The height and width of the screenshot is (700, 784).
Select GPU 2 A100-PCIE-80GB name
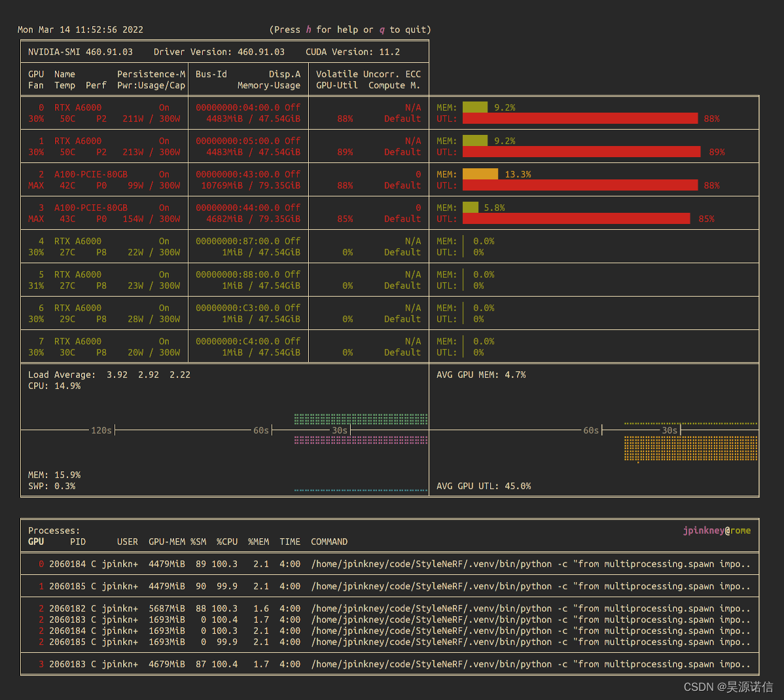pyautogui.click(x=91, y=175)
